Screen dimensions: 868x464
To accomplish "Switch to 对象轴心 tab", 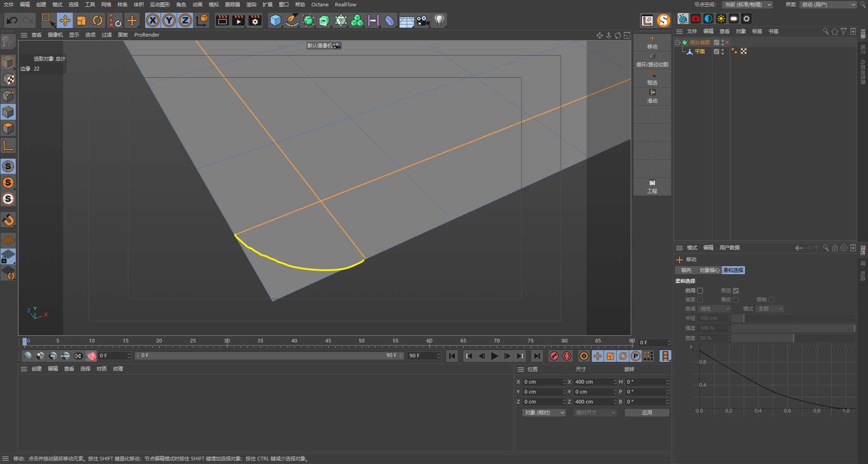I will pyautogui.click(x=709, y=270).
